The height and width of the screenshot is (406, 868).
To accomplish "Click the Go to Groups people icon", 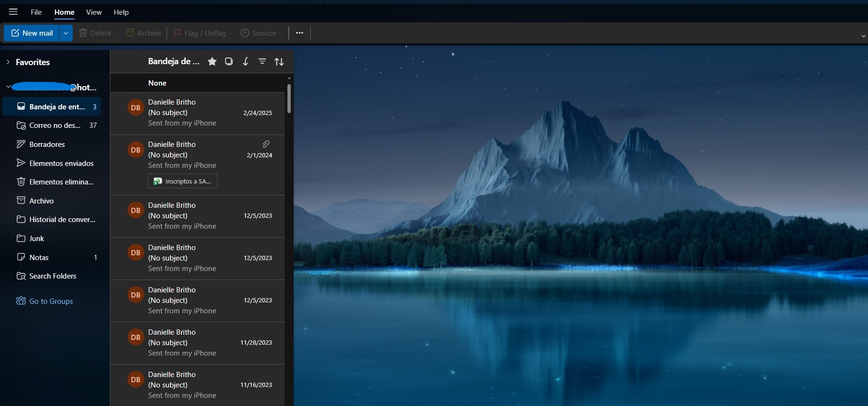I will [x=21, y=301].
